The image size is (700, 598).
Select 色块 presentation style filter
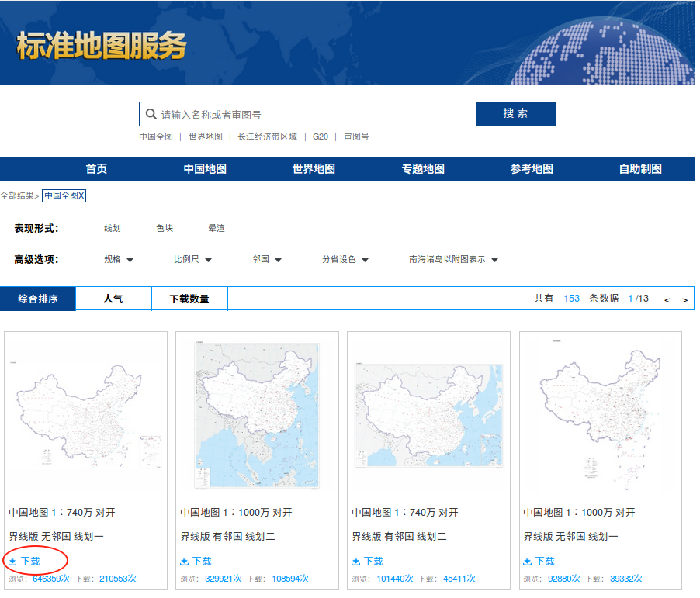click(165, 228)
